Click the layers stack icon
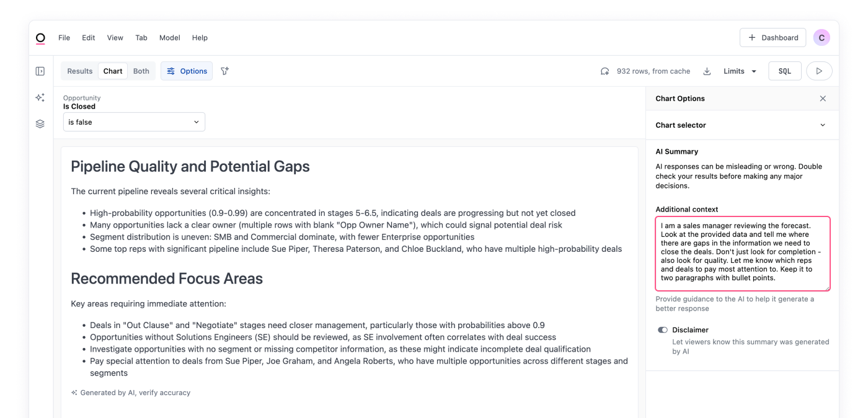868x418 pixels. click(x=40, y=123)
